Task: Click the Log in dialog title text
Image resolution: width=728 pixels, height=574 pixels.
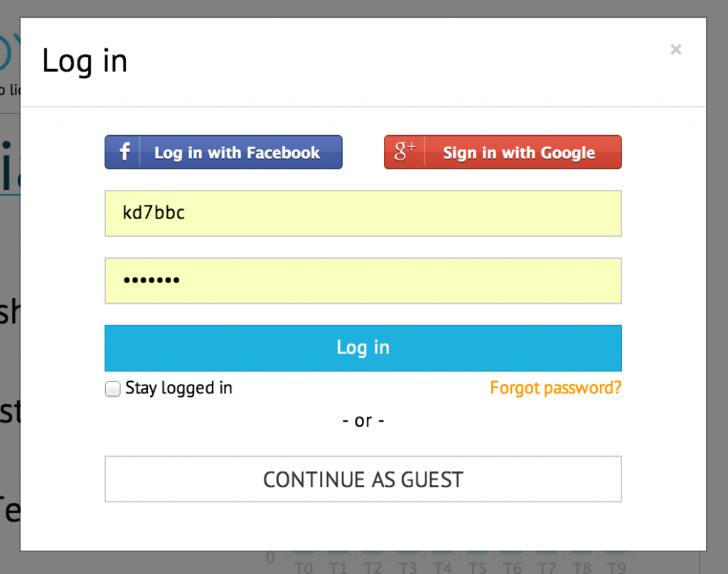Action: pyautogui.click(x=85, y=60)
